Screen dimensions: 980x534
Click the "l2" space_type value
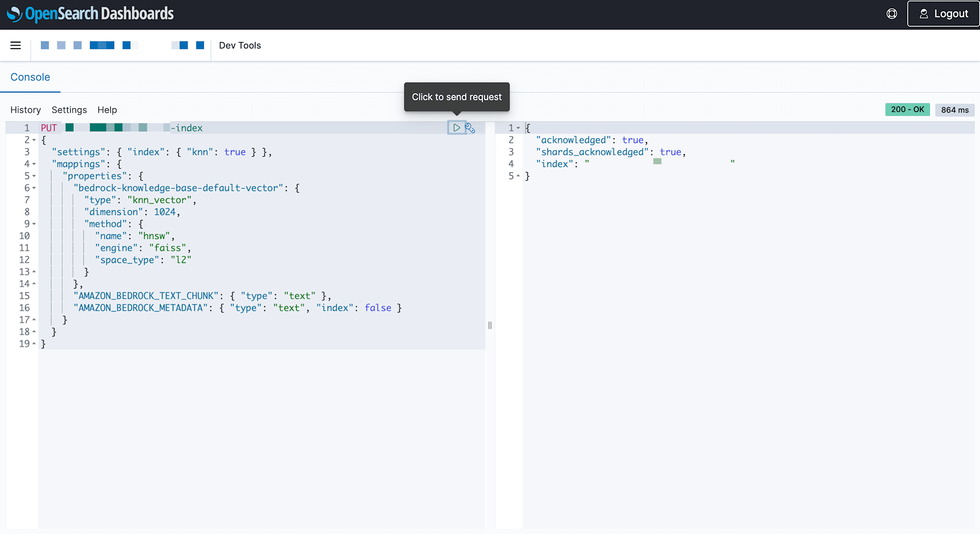coord(181,260)
